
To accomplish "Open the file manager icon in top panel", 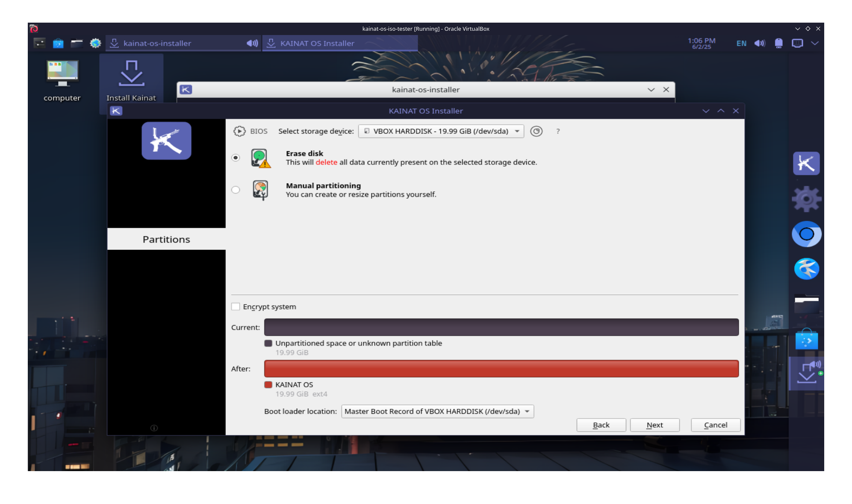I will 77,43.
